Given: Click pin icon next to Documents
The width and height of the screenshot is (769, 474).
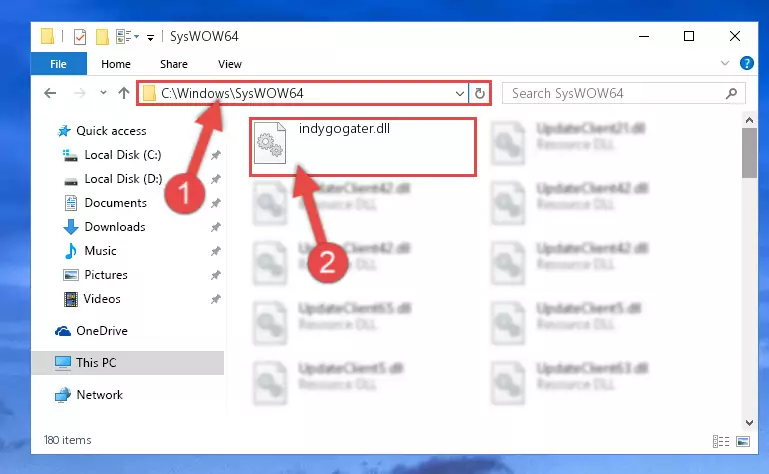Looking at the screenshot, I should point(215,203).
